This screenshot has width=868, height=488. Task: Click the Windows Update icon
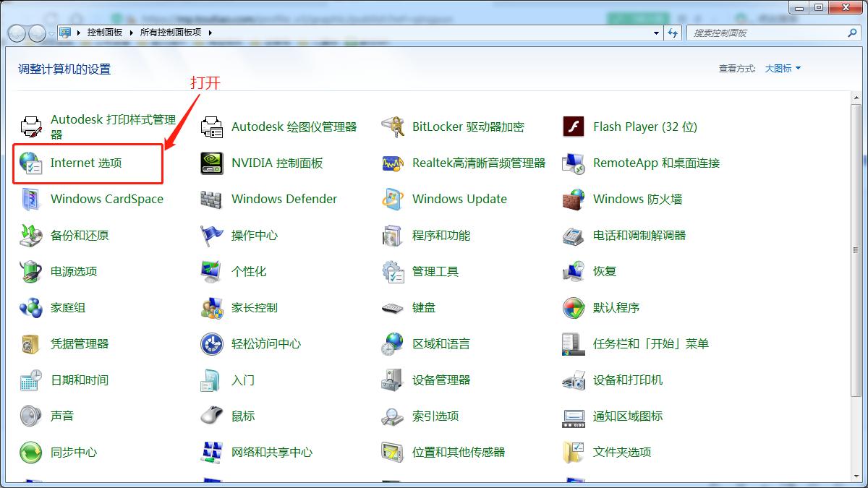coord(393,200)
